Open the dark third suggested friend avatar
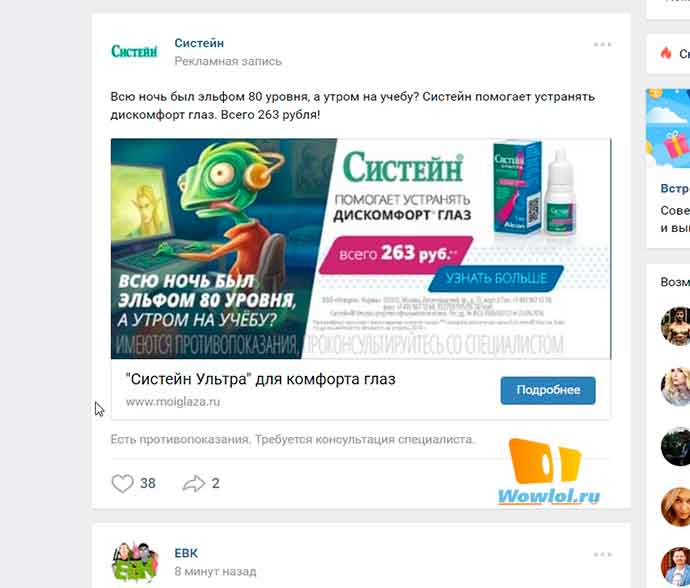 click(x=676, y=446)
